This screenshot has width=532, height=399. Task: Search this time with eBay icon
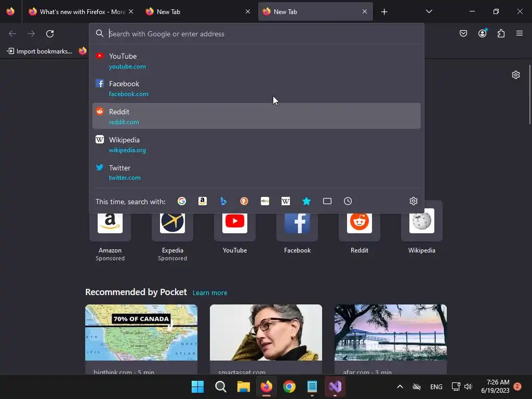pyautogui.click(x=265, y=201)
